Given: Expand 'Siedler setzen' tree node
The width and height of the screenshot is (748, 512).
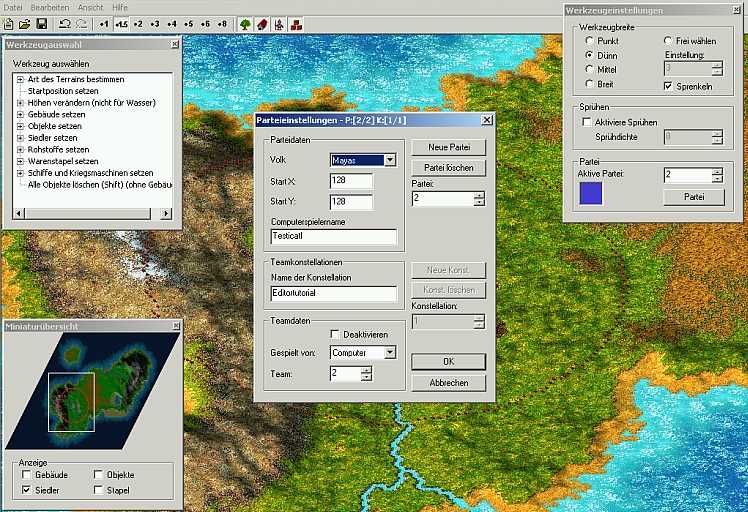Looking at the screenshot, I should click(20, 138).
